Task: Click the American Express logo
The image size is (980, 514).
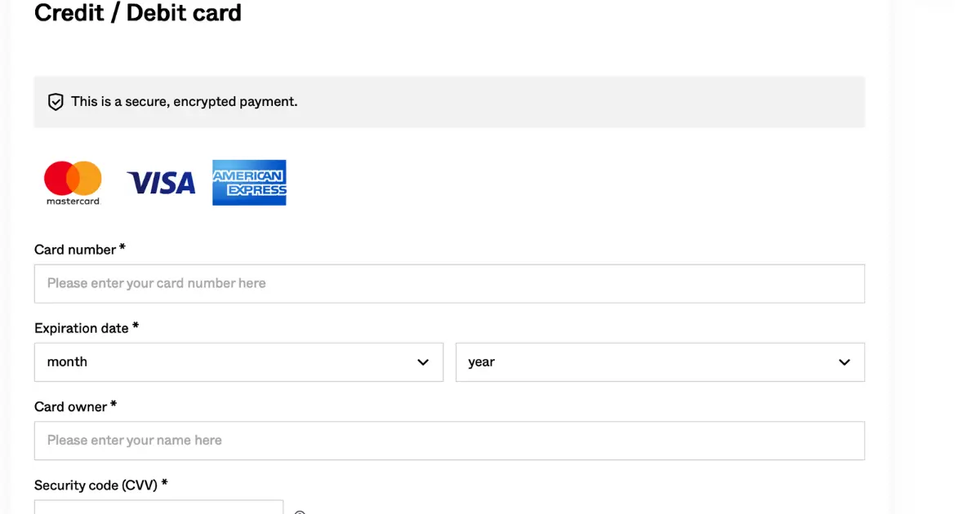Action: coord(249,183)
